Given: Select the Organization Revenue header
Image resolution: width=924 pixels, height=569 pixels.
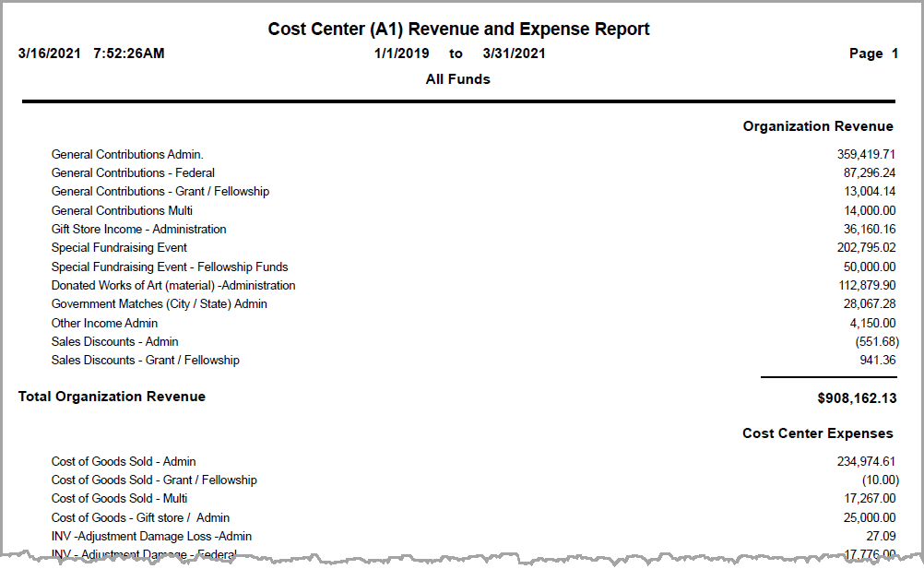Looking at the screenshot, I should 817,126.
